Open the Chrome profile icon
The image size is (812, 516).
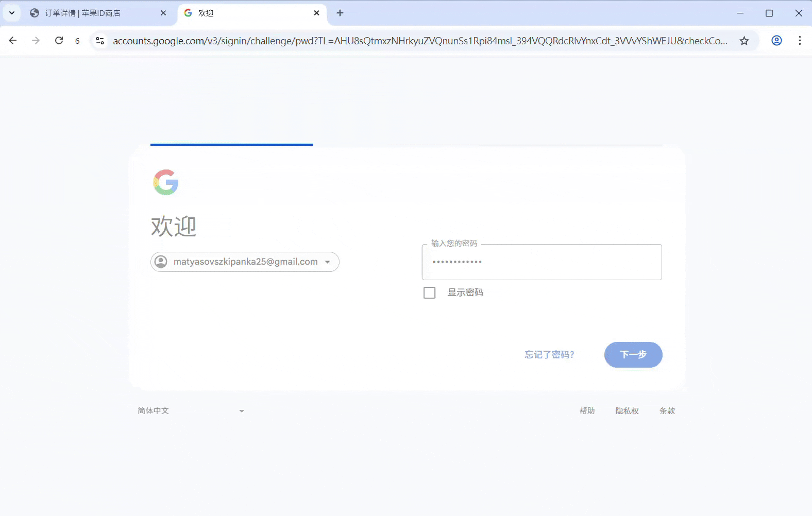tap(776, 41)
